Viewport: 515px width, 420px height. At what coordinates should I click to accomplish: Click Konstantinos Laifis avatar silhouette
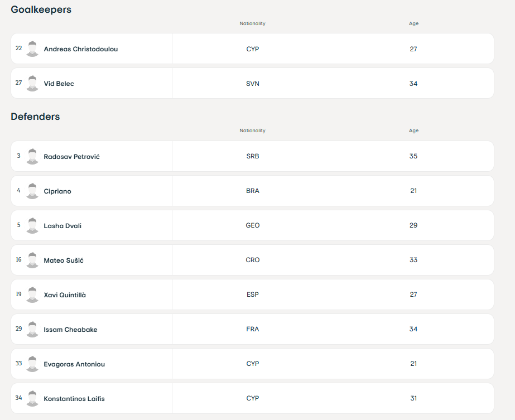click(x=32, y=398)
